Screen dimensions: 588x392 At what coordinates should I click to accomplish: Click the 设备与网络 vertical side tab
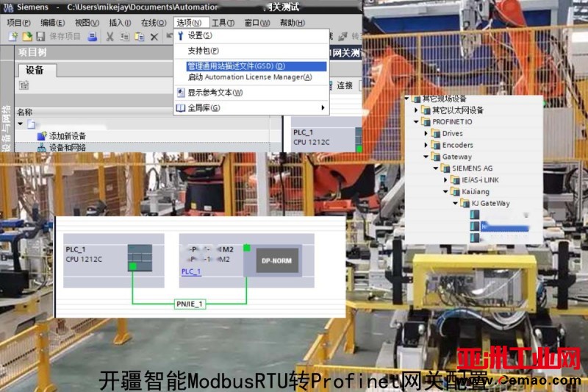pos(6,128)
